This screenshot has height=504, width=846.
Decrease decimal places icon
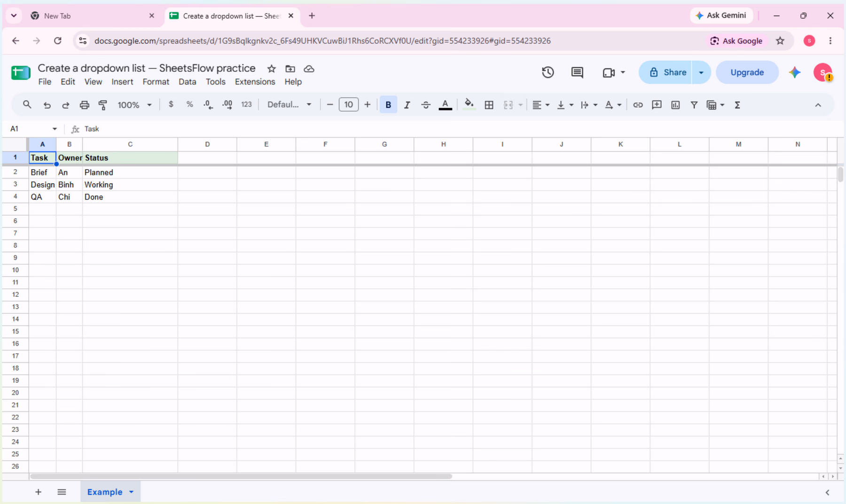click(208, 105)
